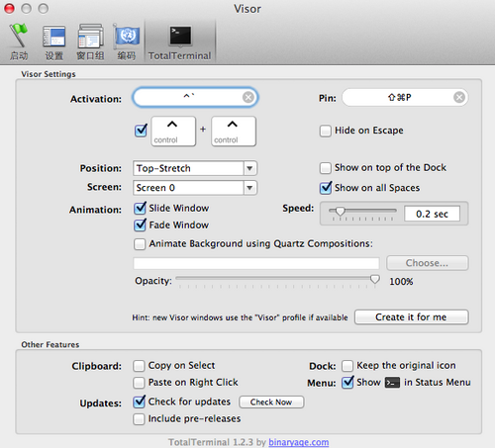This screenshot has width=495, height=448.
Task: Open the Screen dropdown showing Screen 0
Action: coord(195,188)
